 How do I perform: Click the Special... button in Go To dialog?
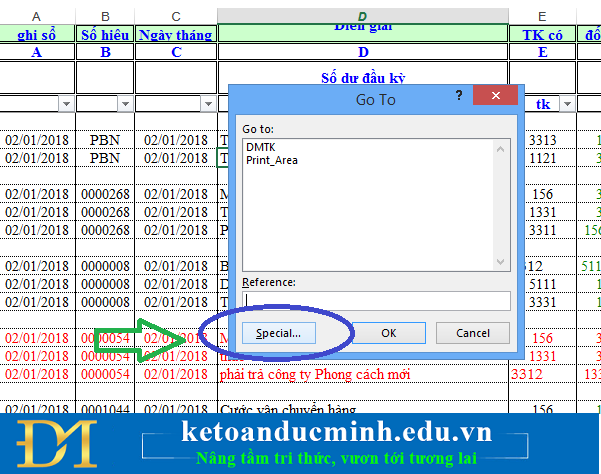pos(279,333)
